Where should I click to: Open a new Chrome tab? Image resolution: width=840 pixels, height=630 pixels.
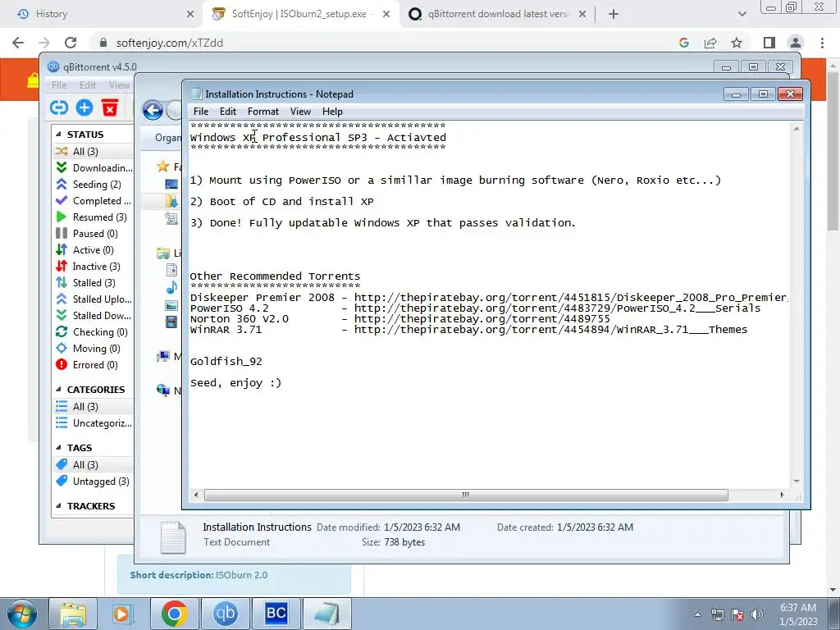[614, 14]
